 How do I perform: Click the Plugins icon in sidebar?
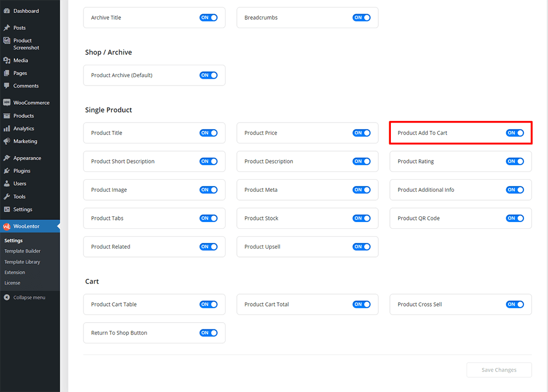pyautogui.click(x=7, y=171)
